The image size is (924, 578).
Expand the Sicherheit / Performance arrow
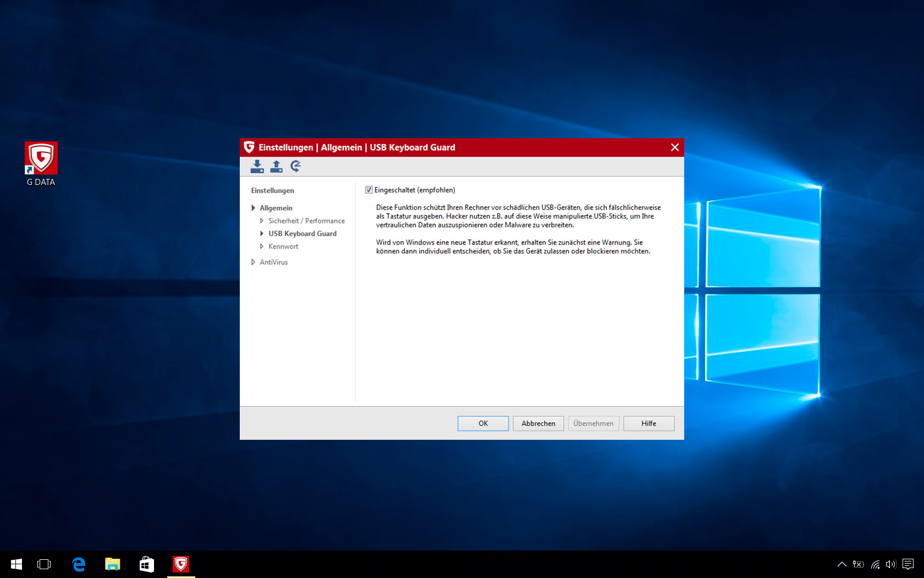262,221
